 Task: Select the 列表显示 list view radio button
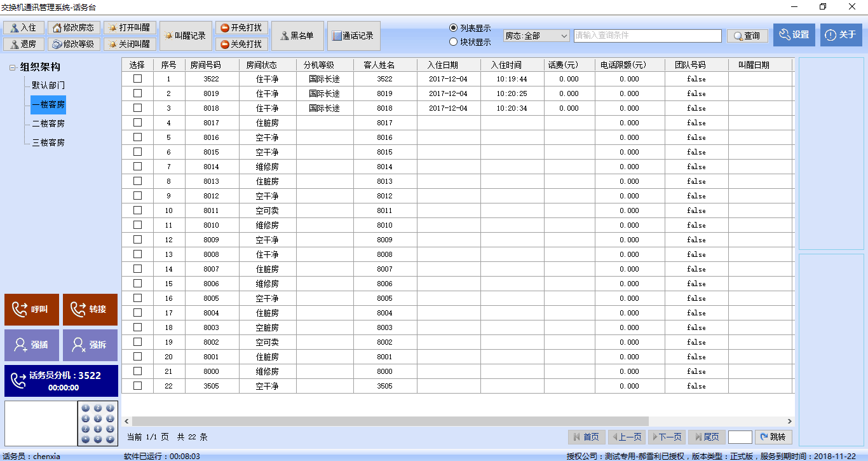453,28
